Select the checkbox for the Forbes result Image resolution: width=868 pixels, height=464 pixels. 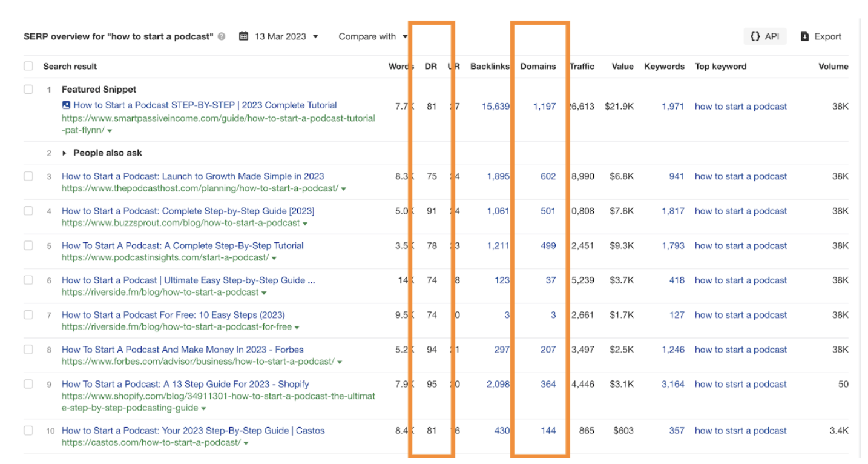pyautogui.click(x=28, y=350)
